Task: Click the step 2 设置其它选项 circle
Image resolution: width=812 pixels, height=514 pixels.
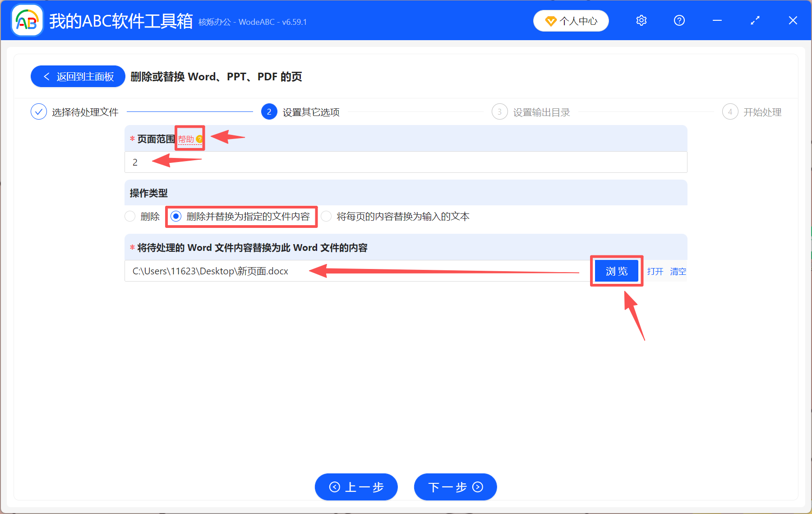Action: 269,111
